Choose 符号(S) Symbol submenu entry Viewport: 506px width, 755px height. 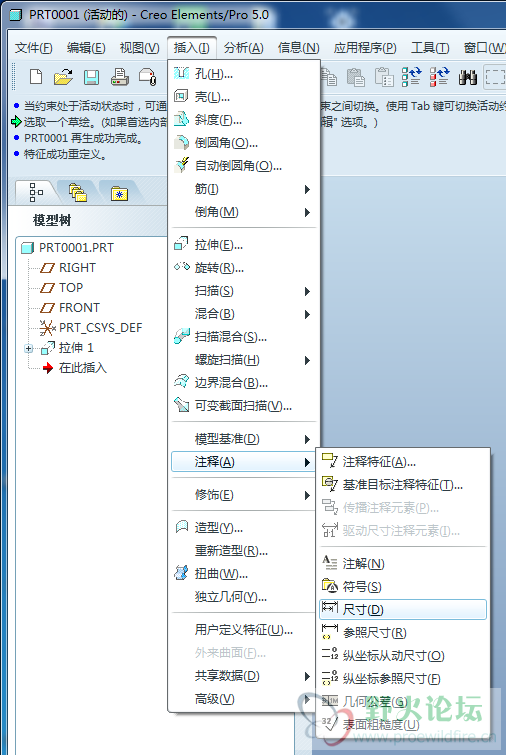coord(403,586)
